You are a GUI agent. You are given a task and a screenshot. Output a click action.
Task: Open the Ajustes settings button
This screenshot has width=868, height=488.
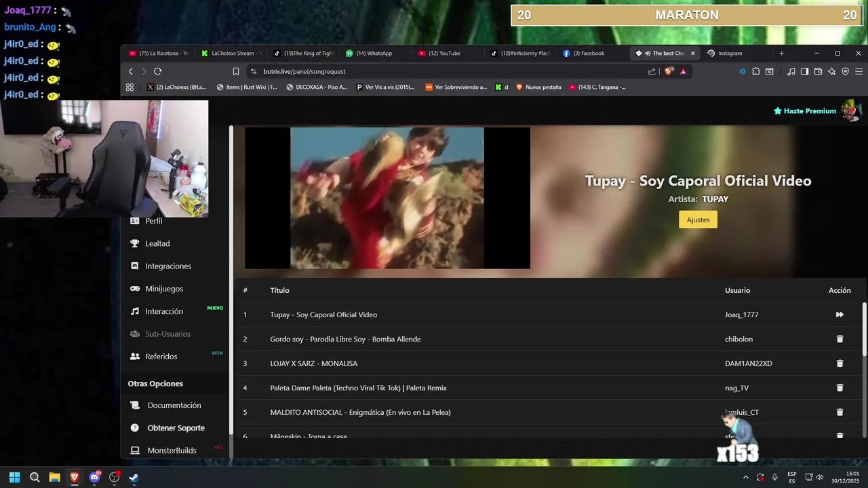click(698, 220)
